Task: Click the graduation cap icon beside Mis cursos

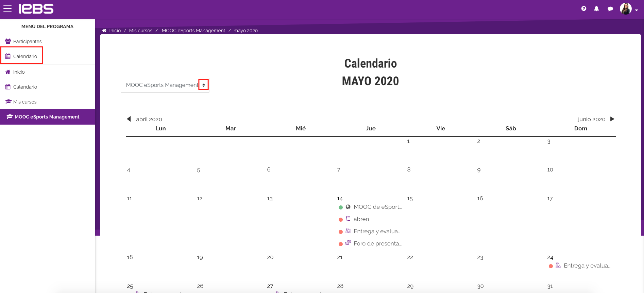Action: [x=8, y=102]
